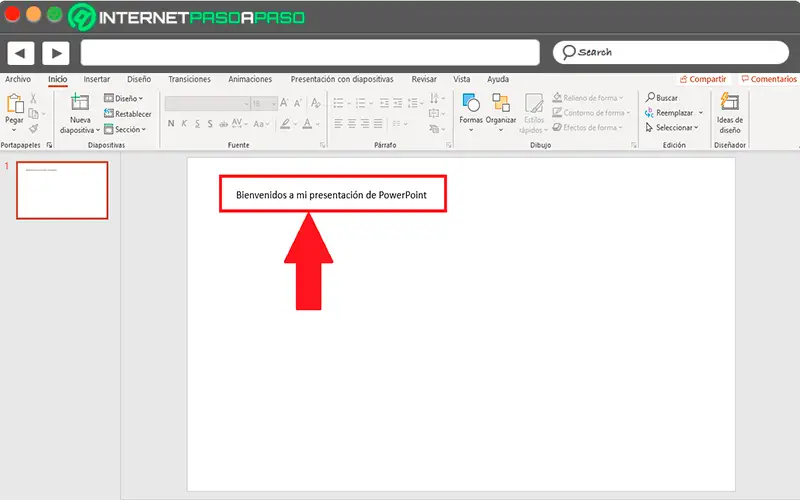The width and height of the screenshot is (800, 500).
Task: Open Relleno de forma dropdown
Action: [588, 97]
